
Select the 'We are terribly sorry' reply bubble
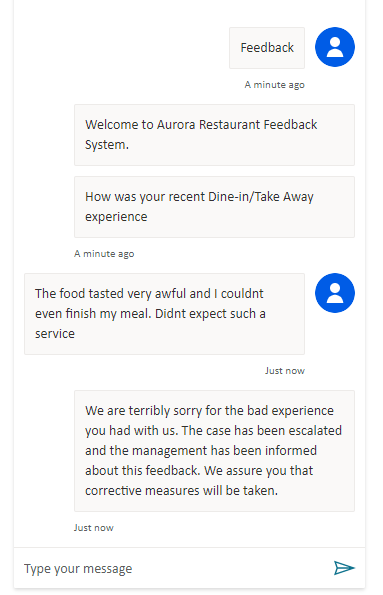pos(214,451)
